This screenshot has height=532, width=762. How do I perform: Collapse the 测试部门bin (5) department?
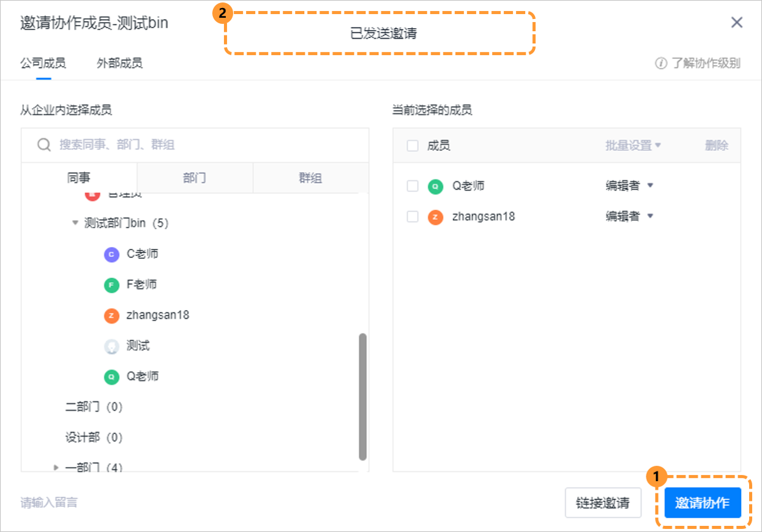coord(75,223)
